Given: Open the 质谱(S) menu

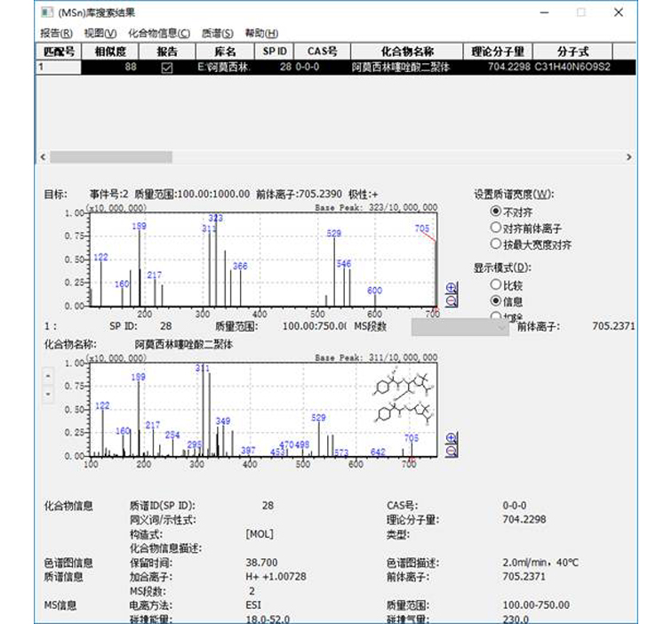Looking at the screenshot, I should tap(218, 33).
